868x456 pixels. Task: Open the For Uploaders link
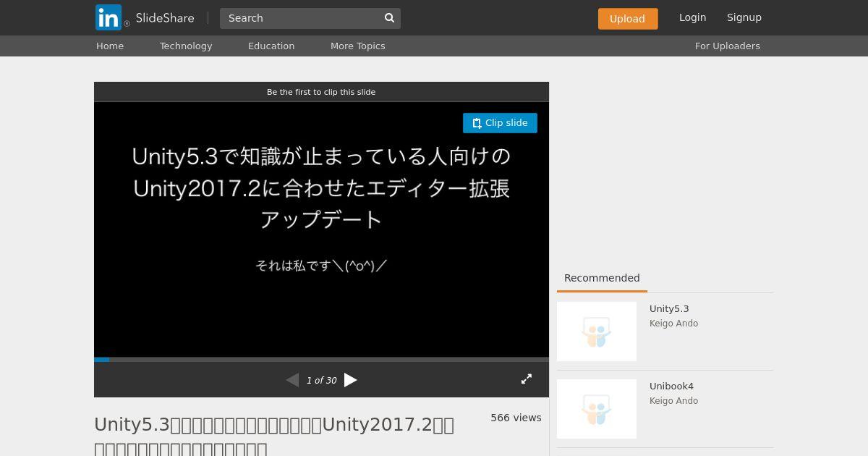click(728, 46)
